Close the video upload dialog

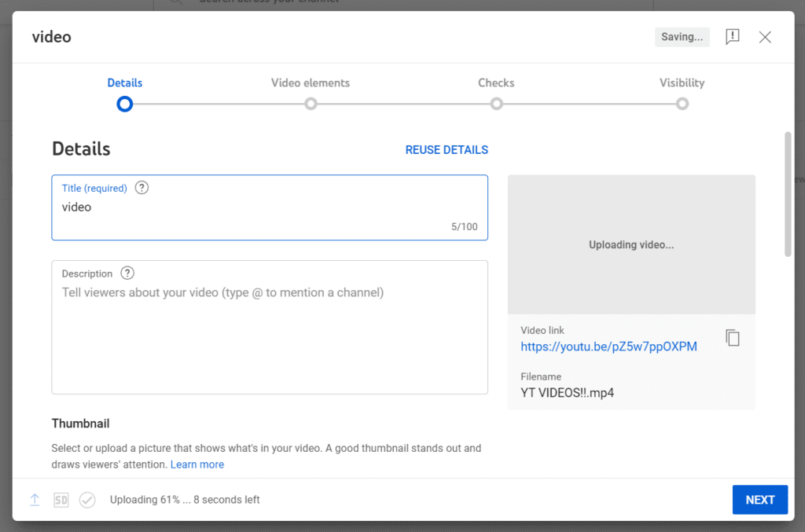click(x=765, y=37)
